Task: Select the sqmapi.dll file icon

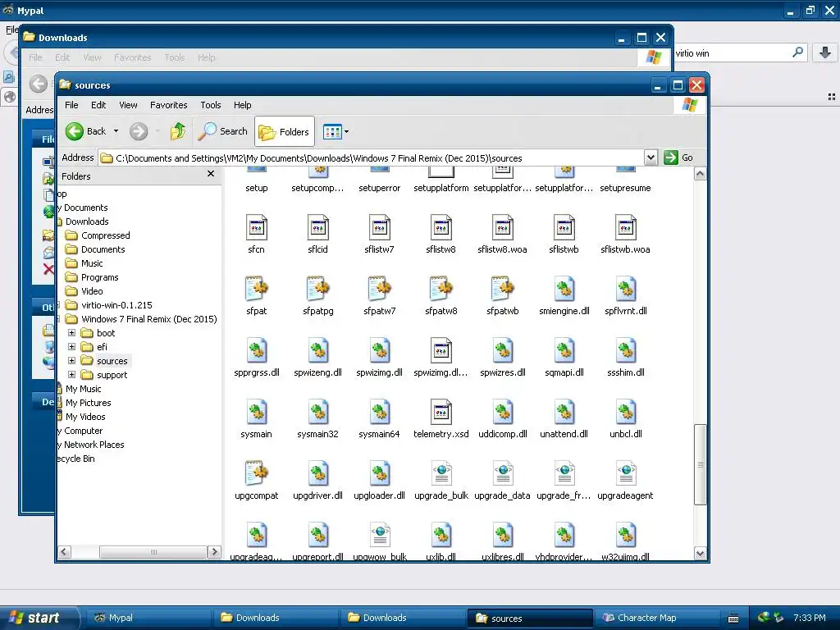Action: 564,350
